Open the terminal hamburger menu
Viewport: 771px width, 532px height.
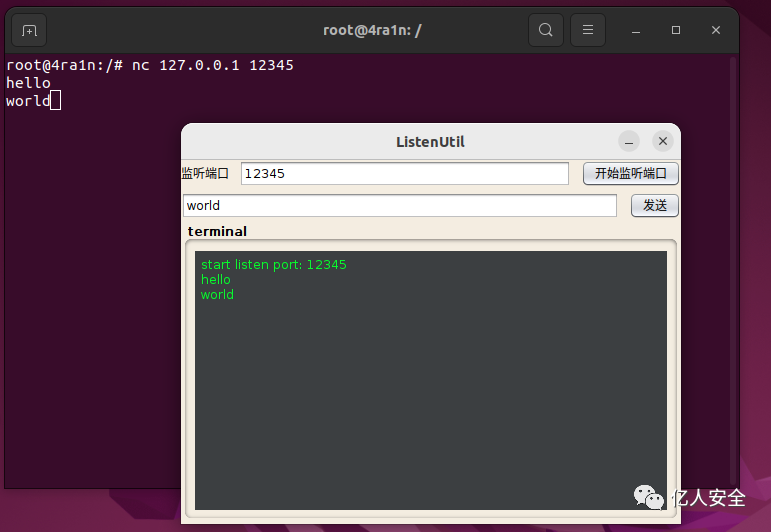tap(588, 30)
